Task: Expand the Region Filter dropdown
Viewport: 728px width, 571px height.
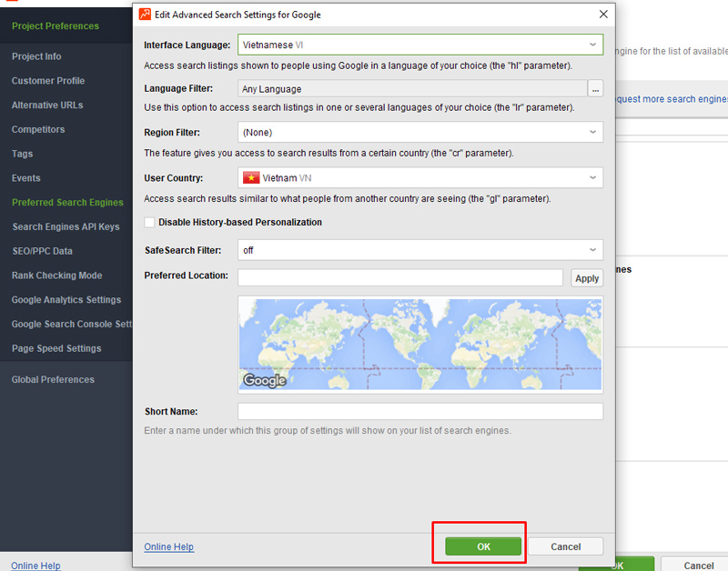Action: [420, 132]
